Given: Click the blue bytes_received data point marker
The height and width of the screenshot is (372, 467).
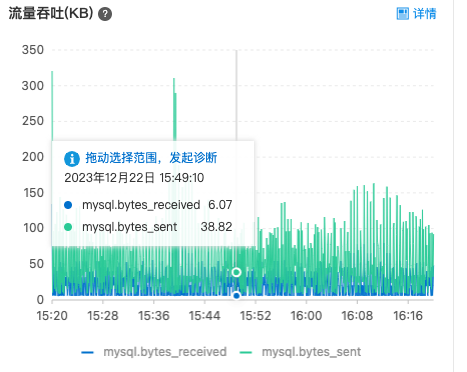Looking at the screenshot, I should [x=236, y=295].
